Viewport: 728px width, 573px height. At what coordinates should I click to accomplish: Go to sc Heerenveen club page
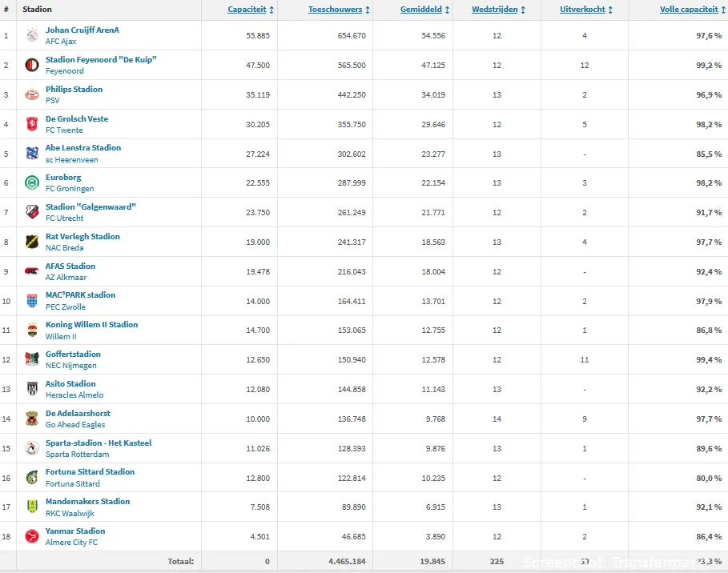[x=71, y=159]
